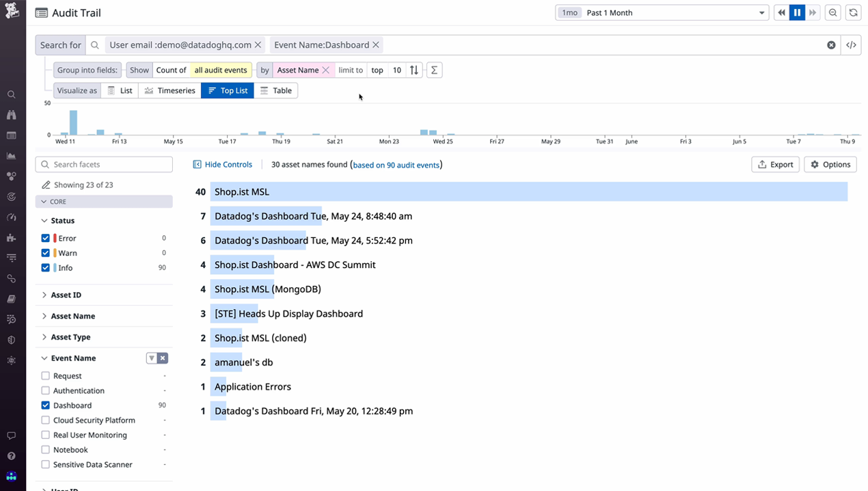
Task: Focus the Search facets field
Action: point(104,164)
